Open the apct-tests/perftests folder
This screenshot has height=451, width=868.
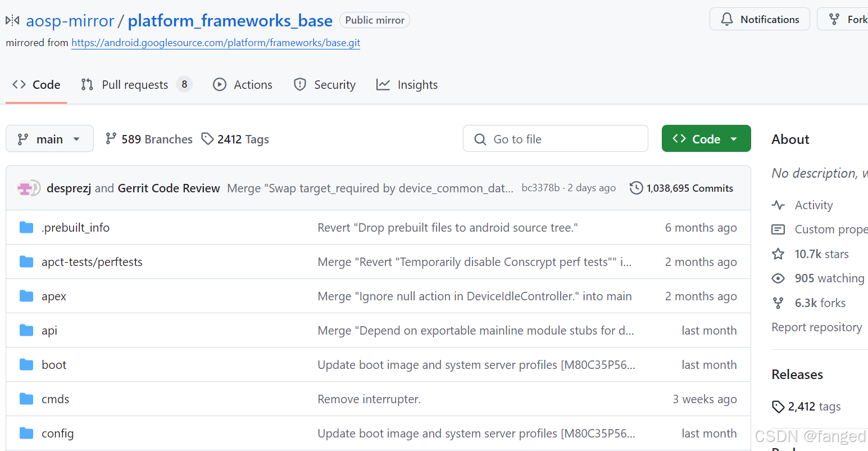(92, 262)
